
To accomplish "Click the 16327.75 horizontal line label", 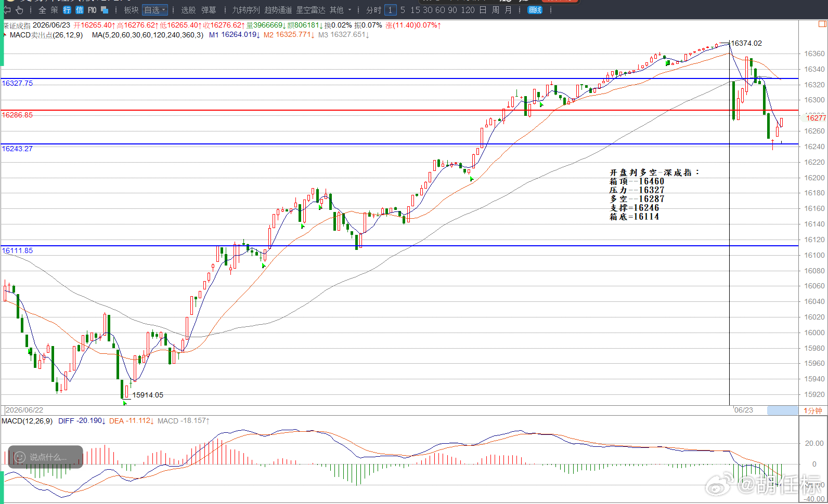I will (x=17, y=83).
